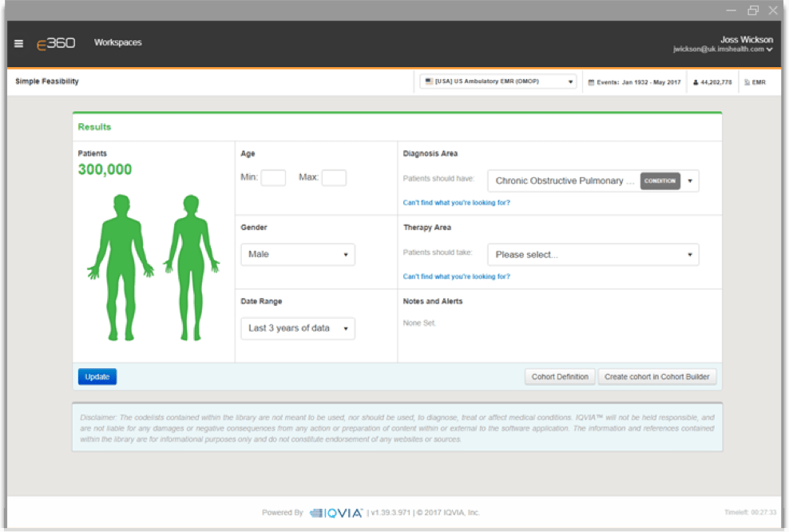Click the patient count person icon
Viewport: 789px width, 532px height.
(696, 82)
